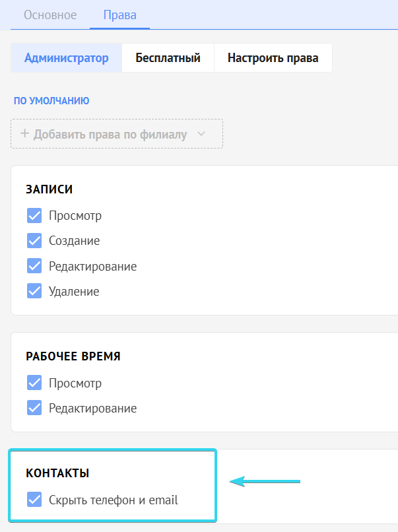Choose the Настроить права option
Viewport: 398px width, 532px height.
pyautogui.click(x=273, y=57)
